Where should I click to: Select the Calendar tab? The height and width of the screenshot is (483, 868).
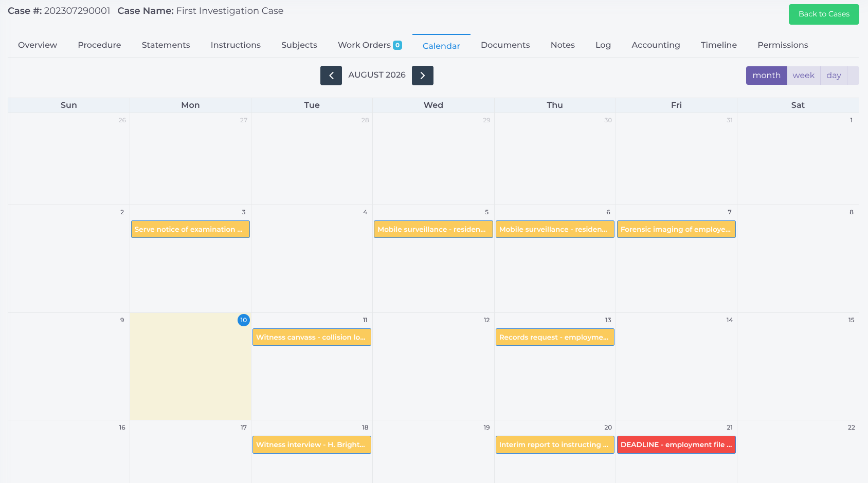(441, 46)
